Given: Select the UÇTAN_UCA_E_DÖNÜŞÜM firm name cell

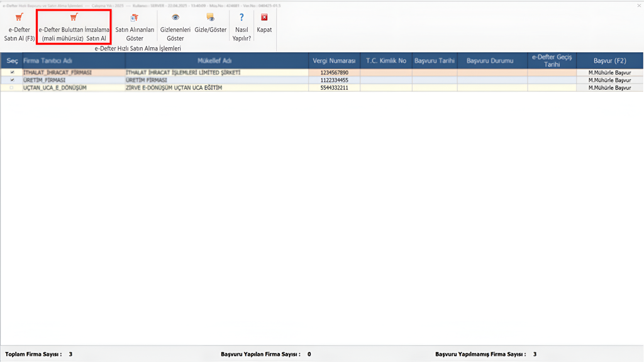Looking at the screenshot, I should (x=74, y=87).
